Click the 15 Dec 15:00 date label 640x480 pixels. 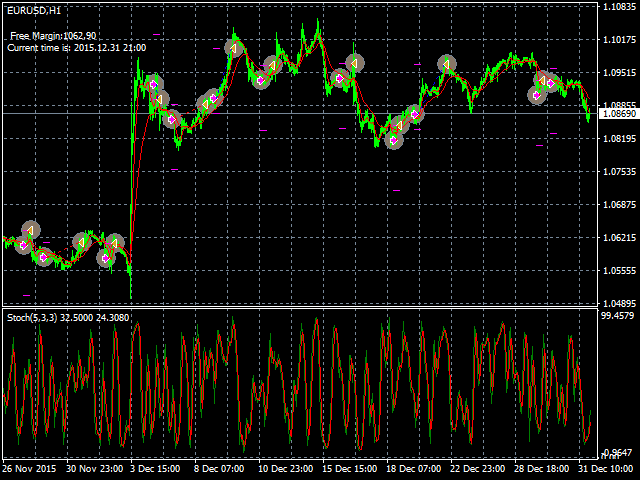point(349,469)
